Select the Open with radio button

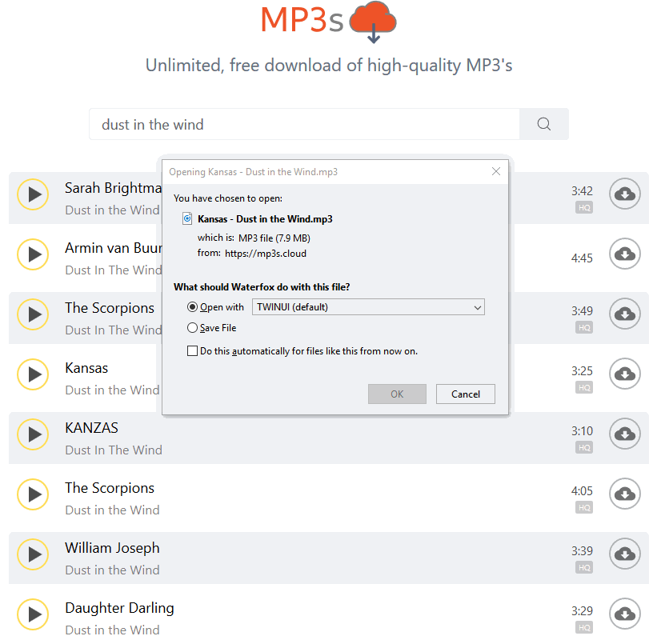point(192,307)
